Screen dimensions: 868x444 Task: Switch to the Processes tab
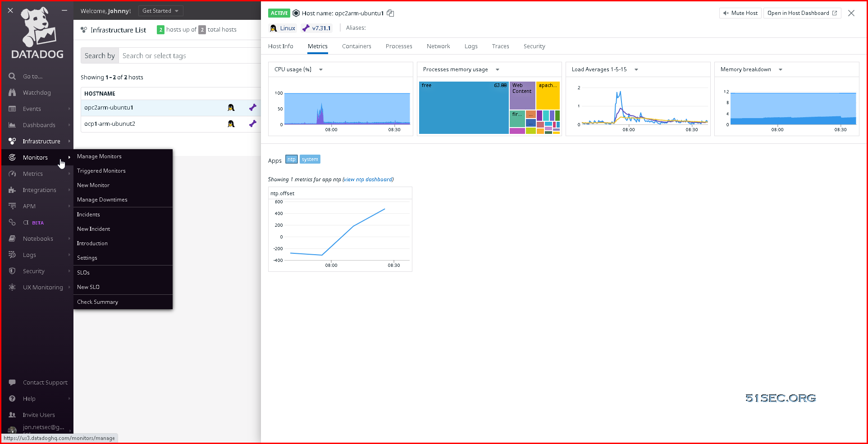click(399, 46)
